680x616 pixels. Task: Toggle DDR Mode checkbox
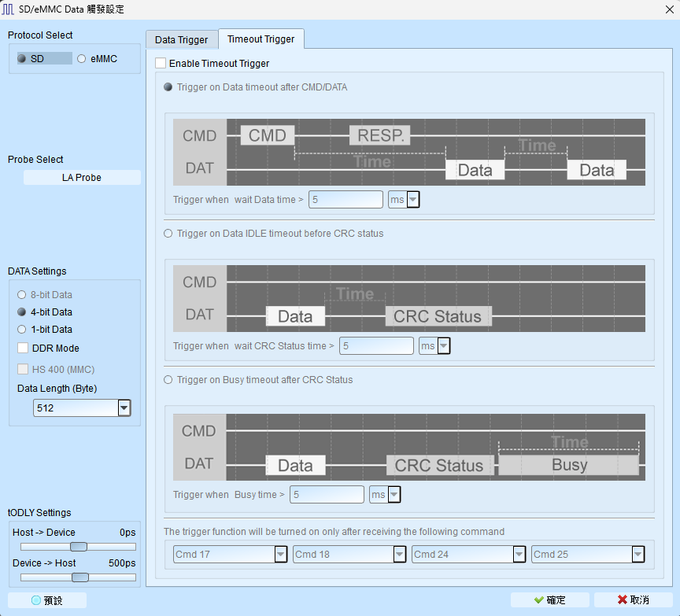click(23, 348)
